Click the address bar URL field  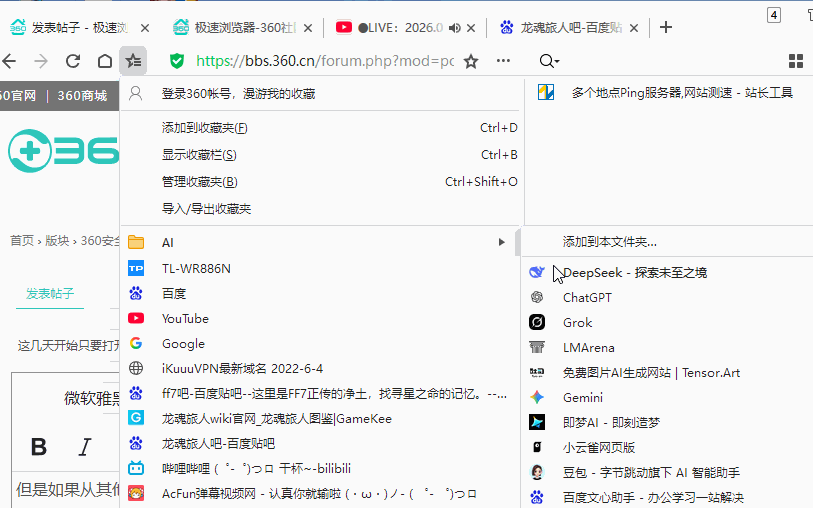pos(325,61)
